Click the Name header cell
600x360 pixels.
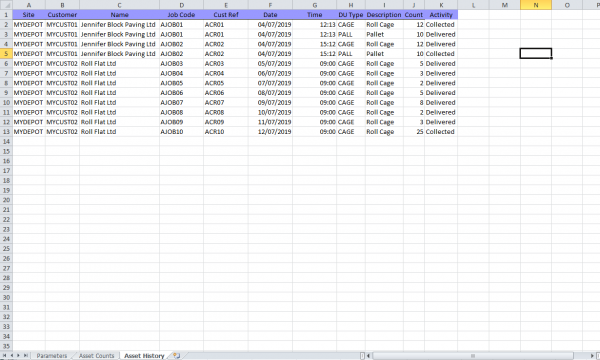119,15
